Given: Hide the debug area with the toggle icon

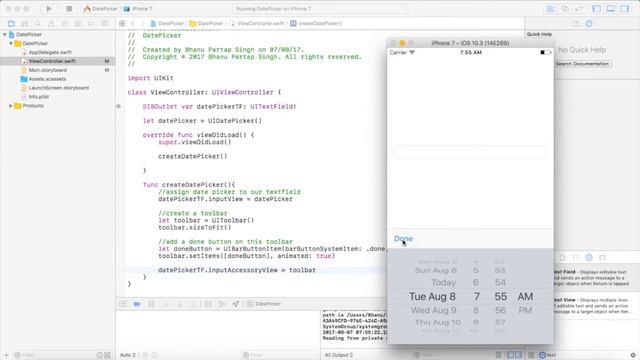Looking at the screenshot, I should click(x=123, y=304).
